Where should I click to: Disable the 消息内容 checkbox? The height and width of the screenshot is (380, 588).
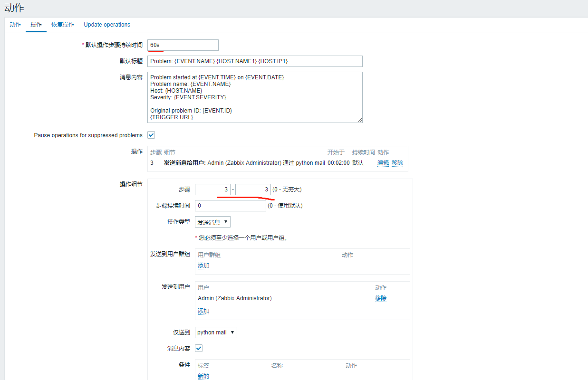[198, 348]
